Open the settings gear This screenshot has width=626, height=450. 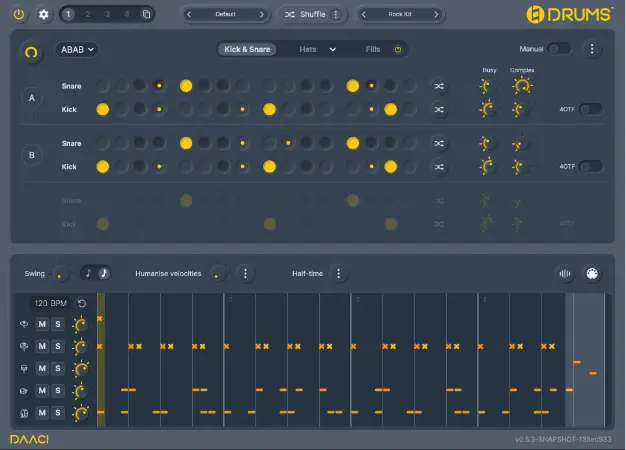tap(43, 15)
